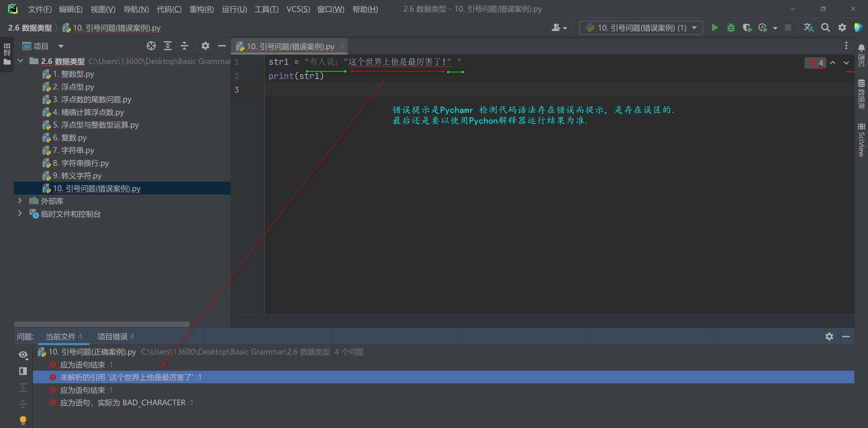Run the current script with green play button
This screenshot has height=428, width=868.
coord(715,28)
